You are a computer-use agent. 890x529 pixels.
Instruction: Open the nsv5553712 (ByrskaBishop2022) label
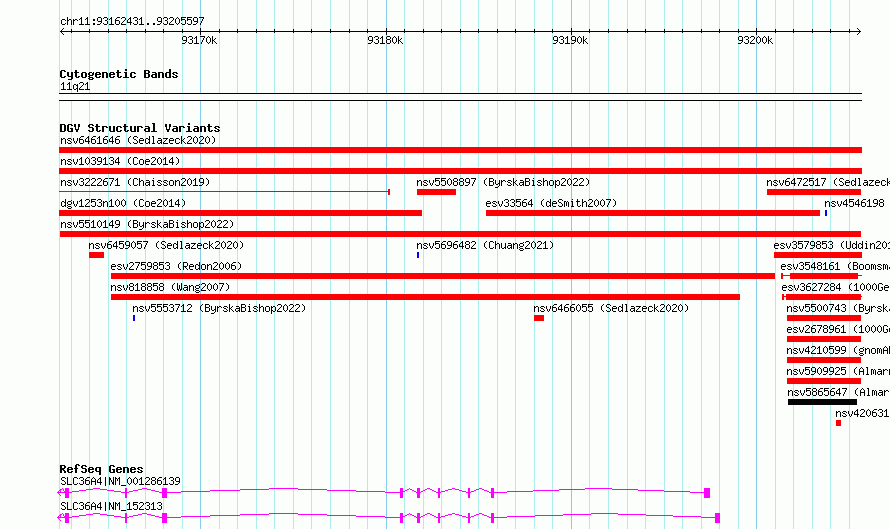tap(219, 308)
